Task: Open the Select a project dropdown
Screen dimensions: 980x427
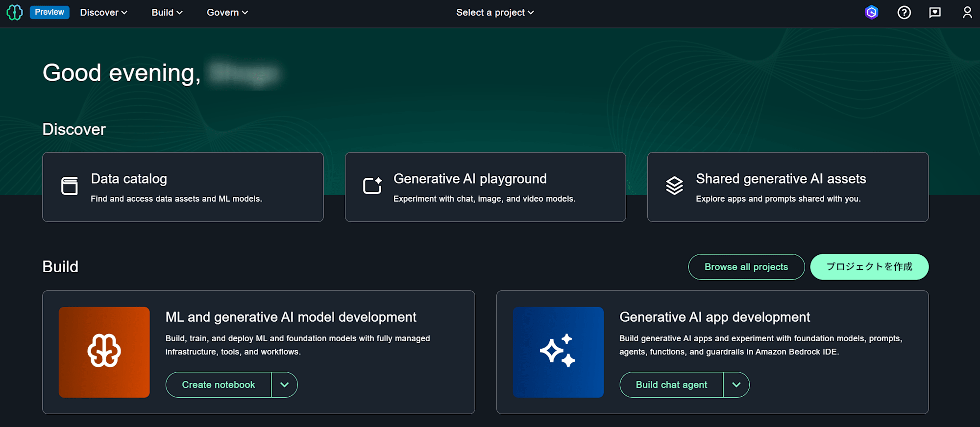Action: click(x=495, y=13)
